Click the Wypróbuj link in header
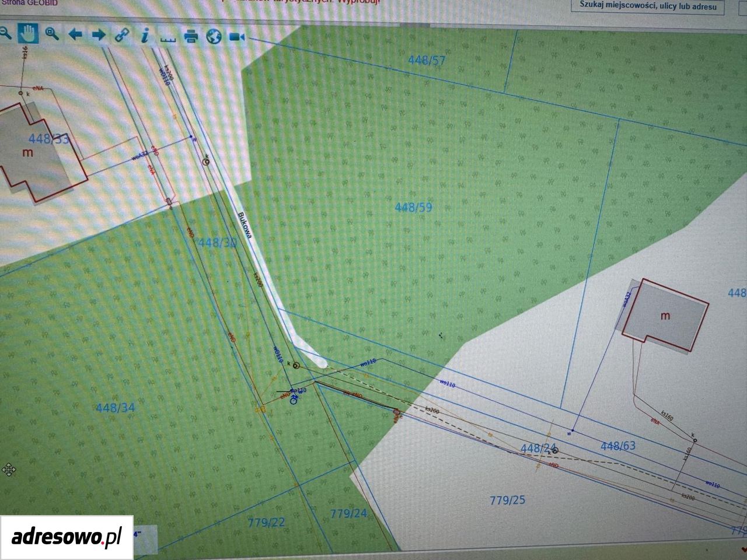The image size is (747, 560). tap(358, 2)
